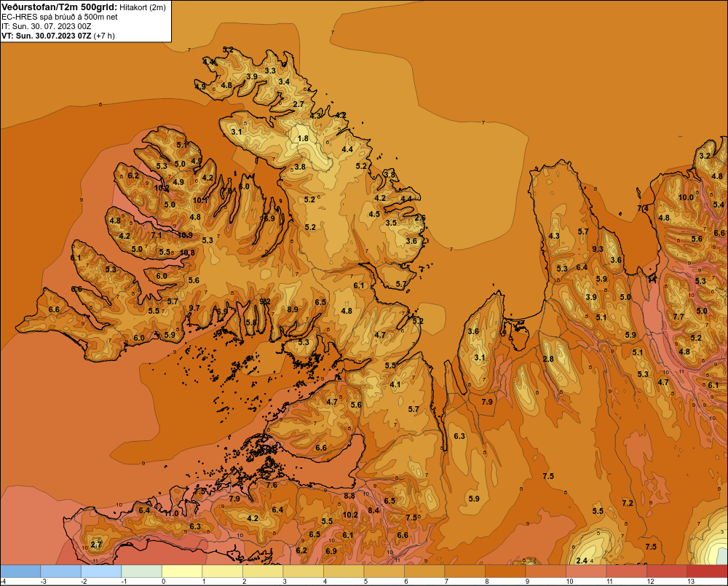The width and height of the screenshot is (728, 586).
Task: Select the legend swatch between 6 and 7
Action: 424,571
